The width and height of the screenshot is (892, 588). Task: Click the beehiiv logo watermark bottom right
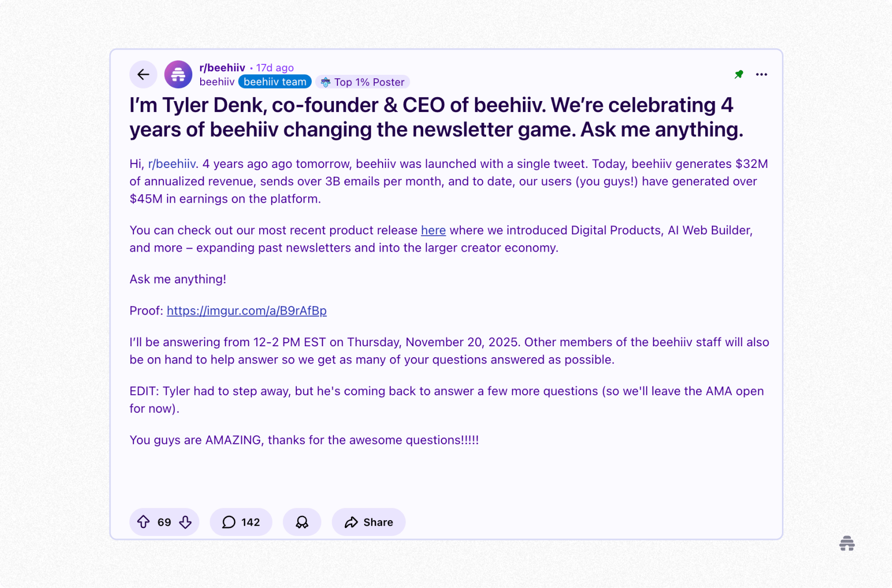847,543
